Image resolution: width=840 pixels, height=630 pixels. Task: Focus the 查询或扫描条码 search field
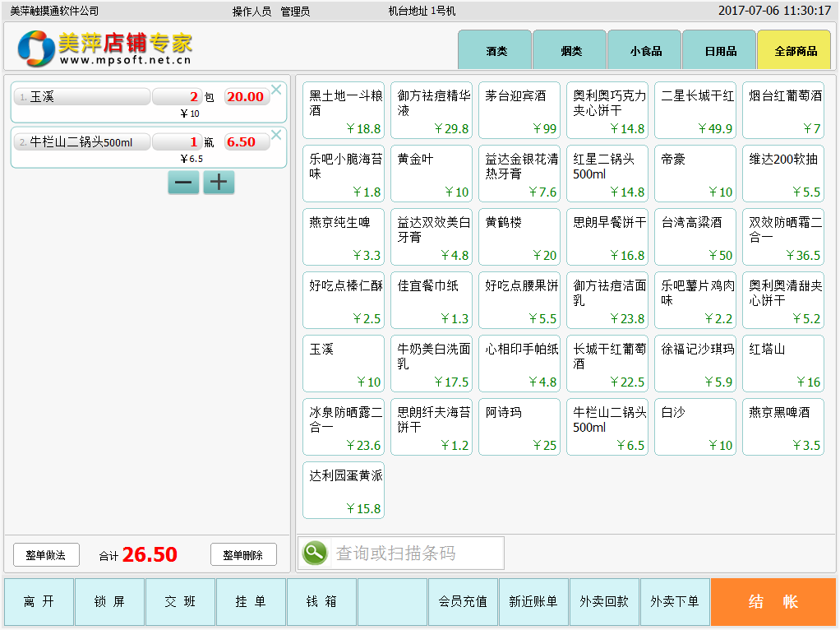(x=415, y=553)
